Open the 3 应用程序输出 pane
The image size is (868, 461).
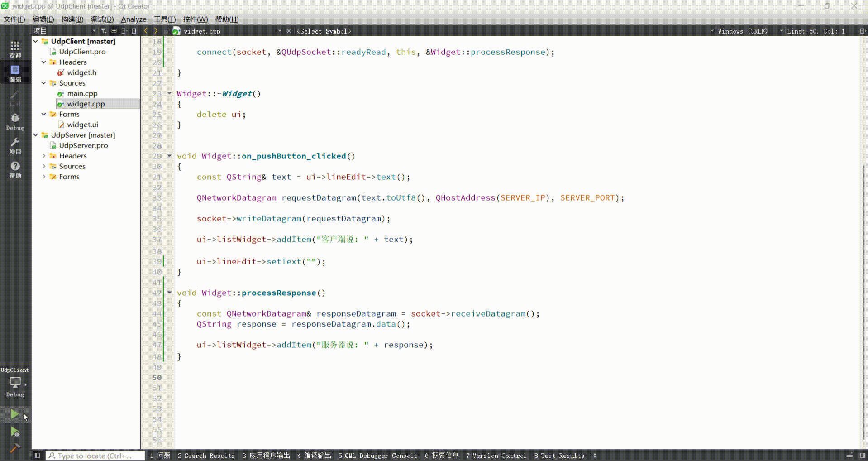click(266, 456)
